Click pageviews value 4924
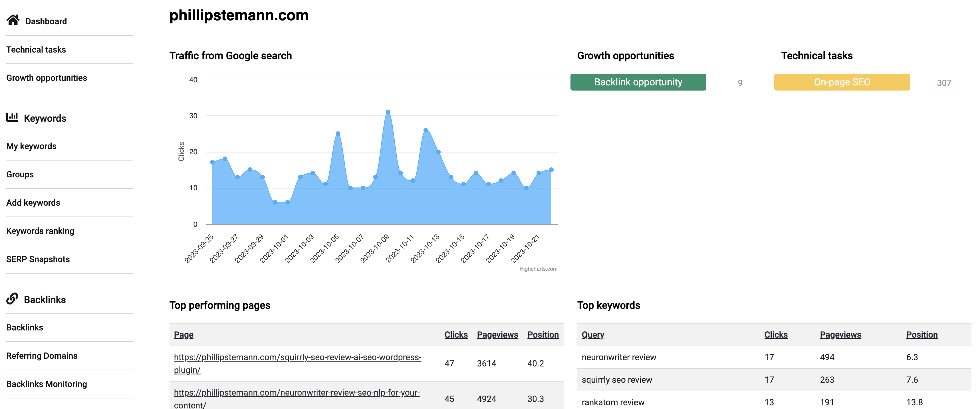This screenshot has width=980, height=409. (487, 399)
